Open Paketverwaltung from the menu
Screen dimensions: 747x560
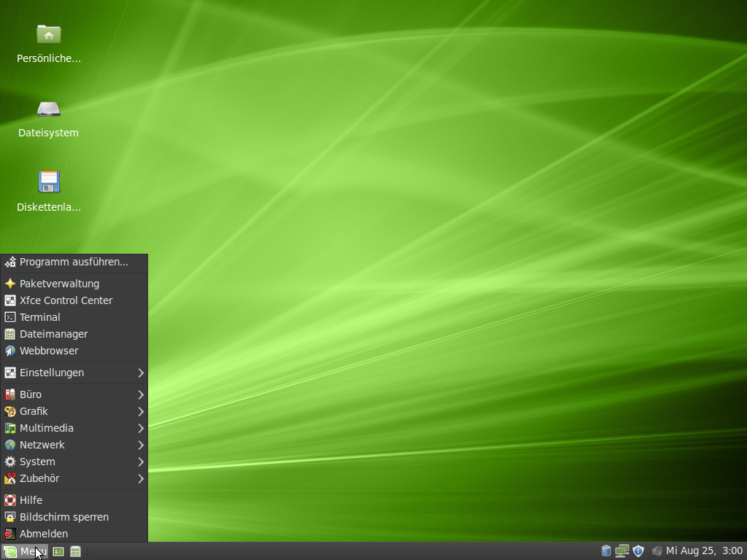(59, 284)
